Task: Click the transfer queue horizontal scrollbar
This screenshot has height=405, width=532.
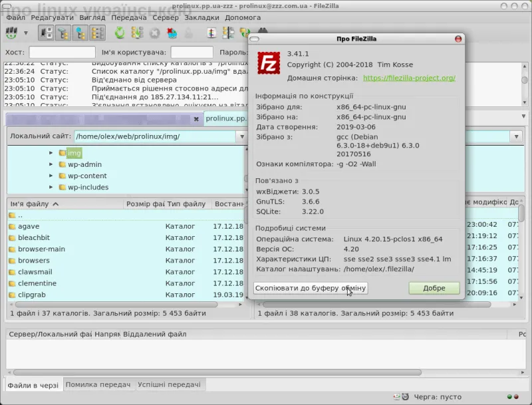Action: [217, 372]
